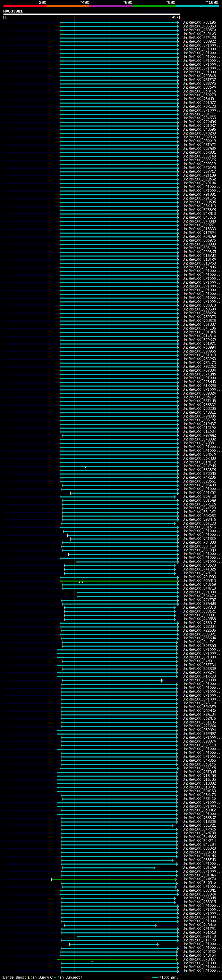Select the UniRef100_Q4T8E0 label

199,539
